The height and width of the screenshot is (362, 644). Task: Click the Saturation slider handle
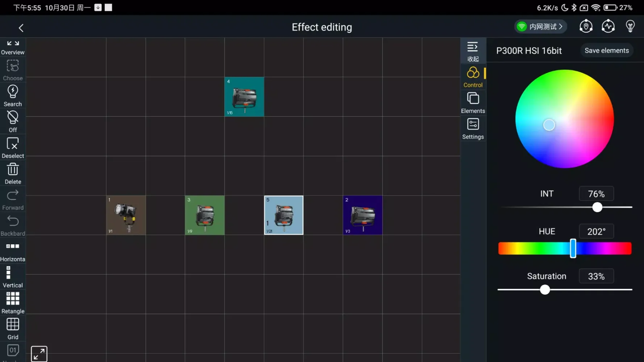[x=544, y=290]
